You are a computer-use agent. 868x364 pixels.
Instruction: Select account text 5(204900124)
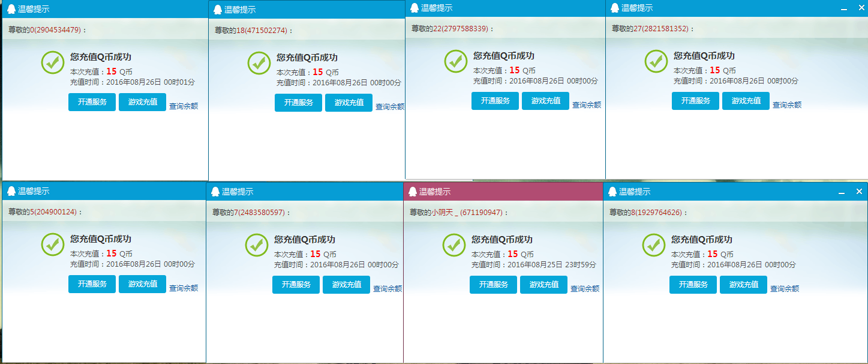(x=53, y=211)
